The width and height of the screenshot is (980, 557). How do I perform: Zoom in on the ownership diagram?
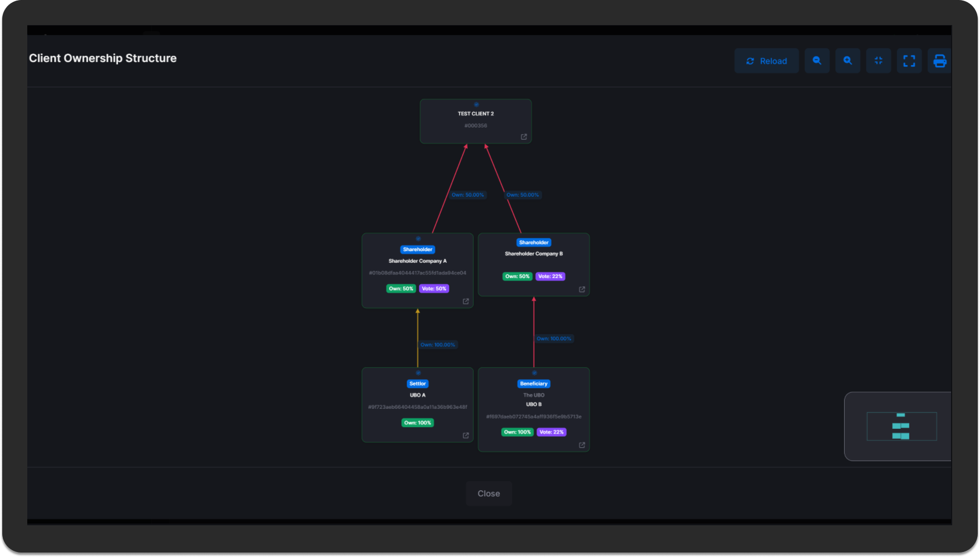pos(848,61)
